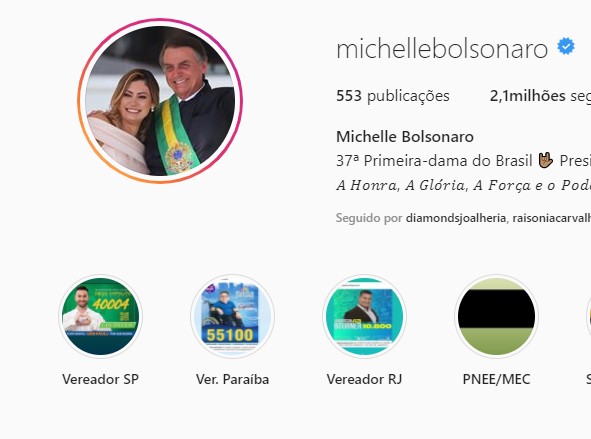Open the Vereador SP highlight circle

(x=101, y=316)
